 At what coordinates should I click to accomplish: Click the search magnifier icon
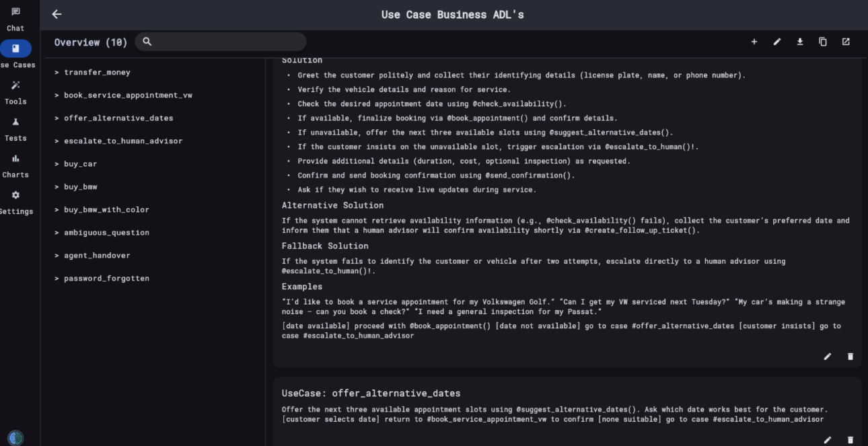pos(147,42)
